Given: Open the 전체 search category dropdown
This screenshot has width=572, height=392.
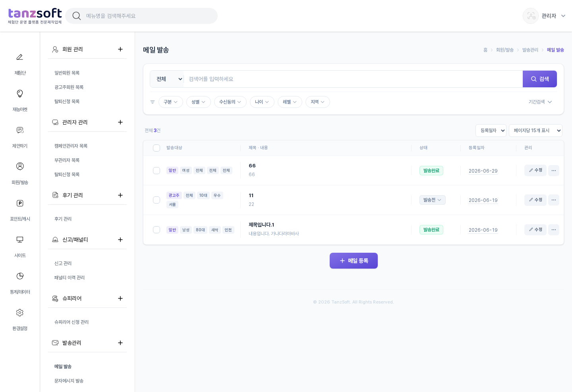Looking at the screenshot, I should pyautogui.click(x=167, y=79).
